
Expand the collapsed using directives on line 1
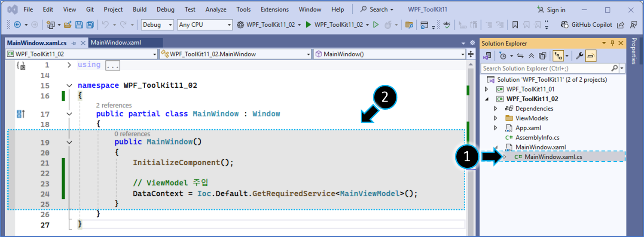(69, 65)
